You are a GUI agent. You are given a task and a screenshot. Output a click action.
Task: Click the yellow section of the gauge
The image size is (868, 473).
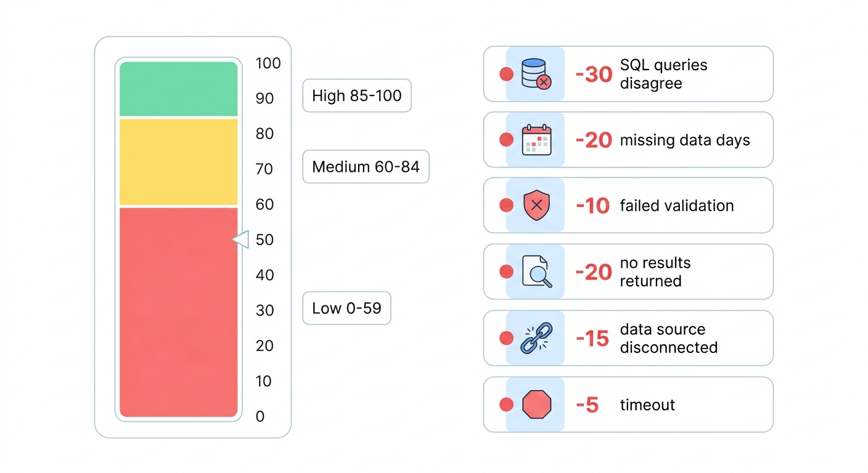click(178, 161)
